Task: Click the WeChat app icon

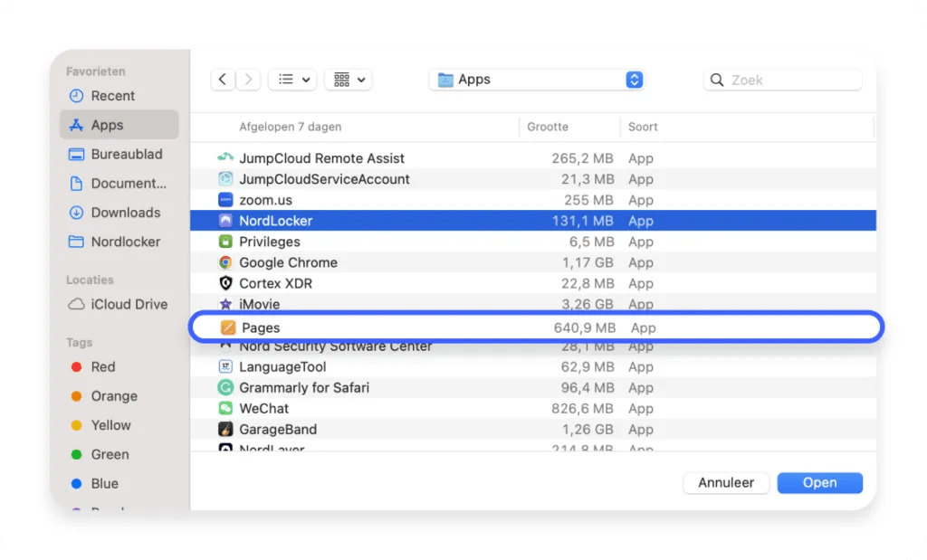Action: click(225, 408)
